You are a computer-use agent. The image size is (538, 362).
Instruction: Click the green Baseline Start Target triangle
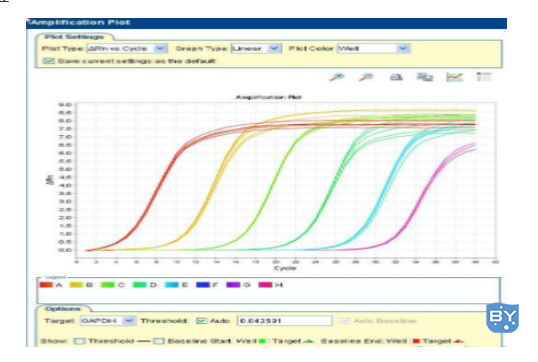click(309, 341)
